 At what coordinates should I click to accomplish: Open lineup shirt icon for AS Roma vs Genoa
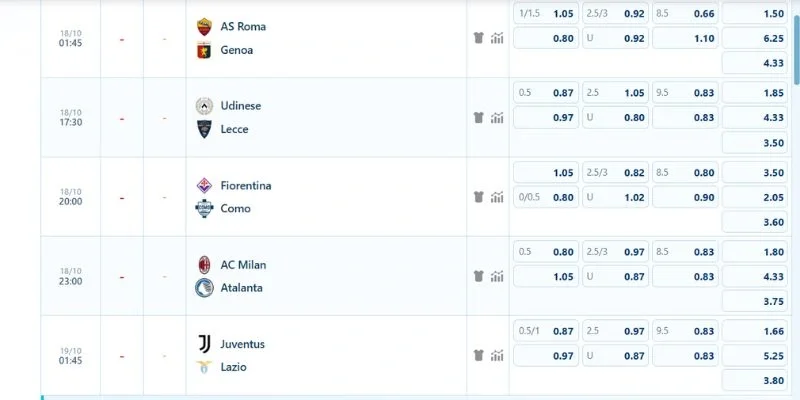478,38
